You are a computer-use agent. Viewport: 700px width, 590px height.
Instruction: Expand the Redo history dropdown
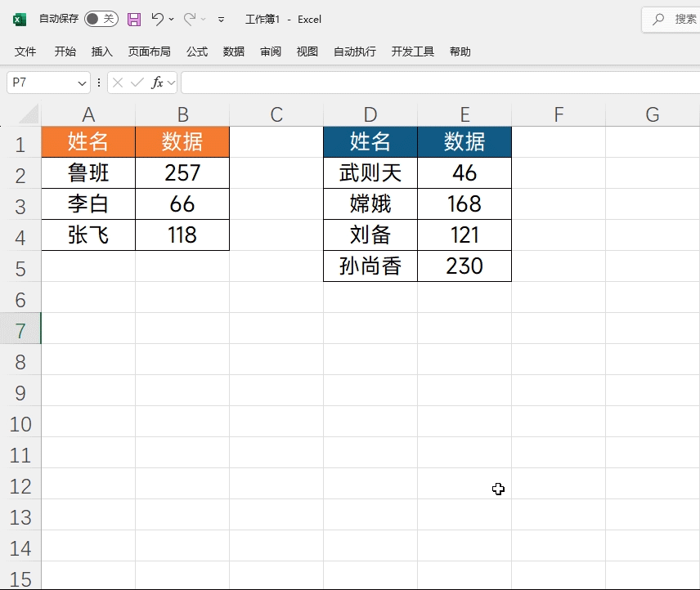(x=204, y=19)
